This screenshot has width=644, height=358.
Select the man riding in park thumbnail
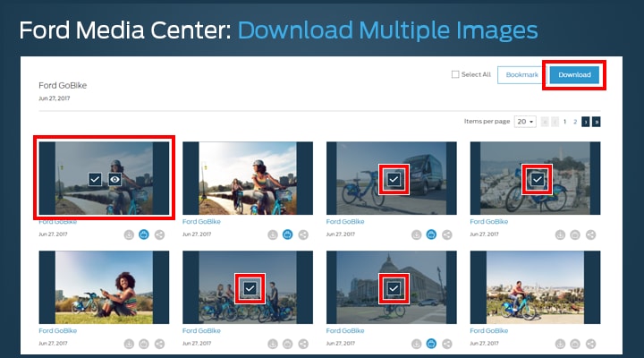coord(535,287)
